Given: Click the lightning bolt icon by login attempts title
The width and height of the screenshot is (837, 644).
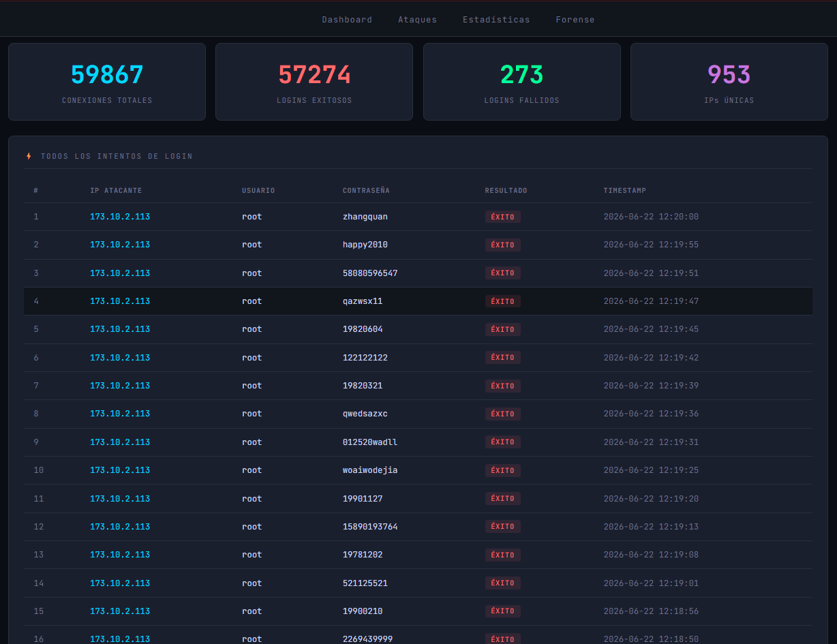Looking at the screenshot, I should click(x=29, y=156).
